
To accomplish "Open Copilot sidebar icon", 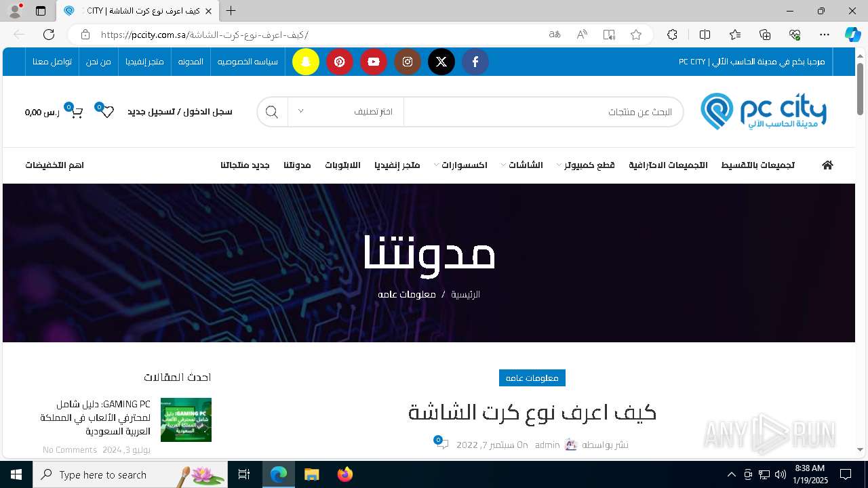I will tap(852, 35).
